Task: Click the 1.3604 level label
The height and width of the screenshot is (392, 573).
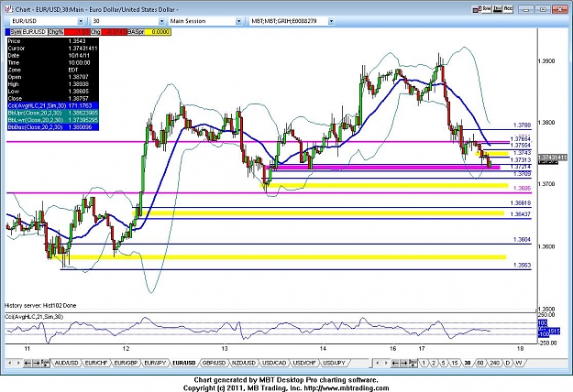Action: coord(523,240)
